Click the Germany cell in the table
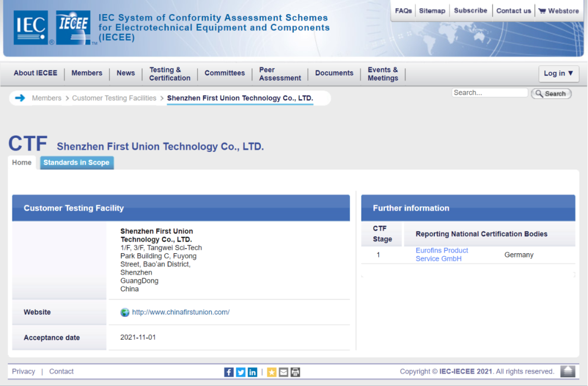 pos(519,255)
